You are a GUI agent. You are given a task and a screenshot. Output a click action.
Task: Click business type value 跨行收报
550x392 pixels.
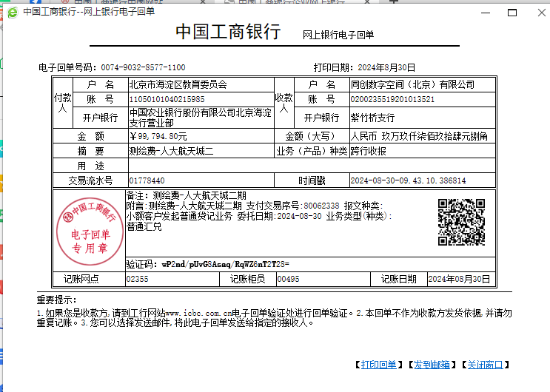click(369, 151)
